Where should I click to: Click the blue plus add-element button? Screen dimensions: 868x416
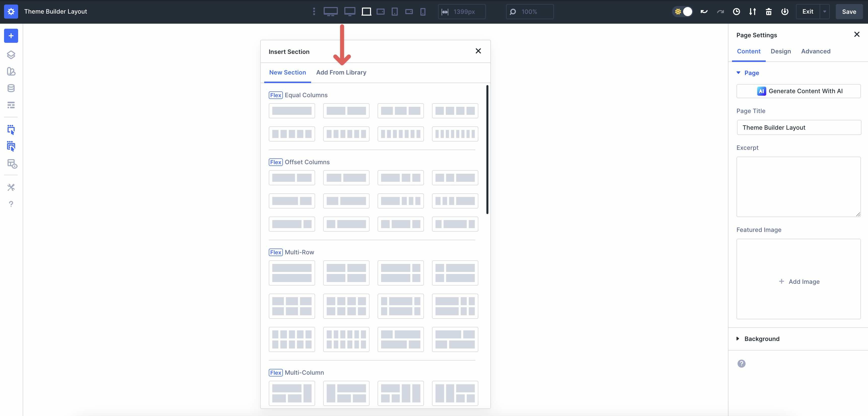point(11,36)
